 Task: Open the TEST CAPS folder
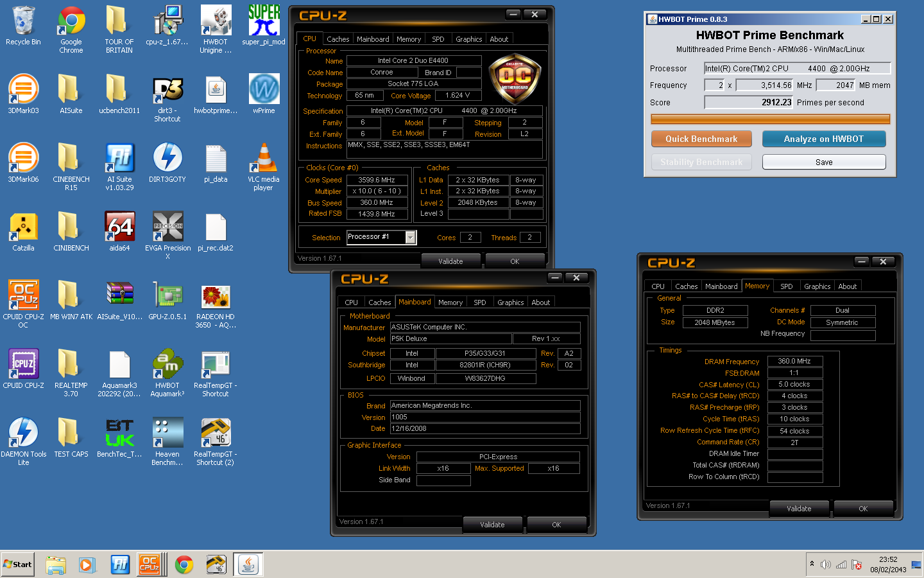[x=71, y=437]
